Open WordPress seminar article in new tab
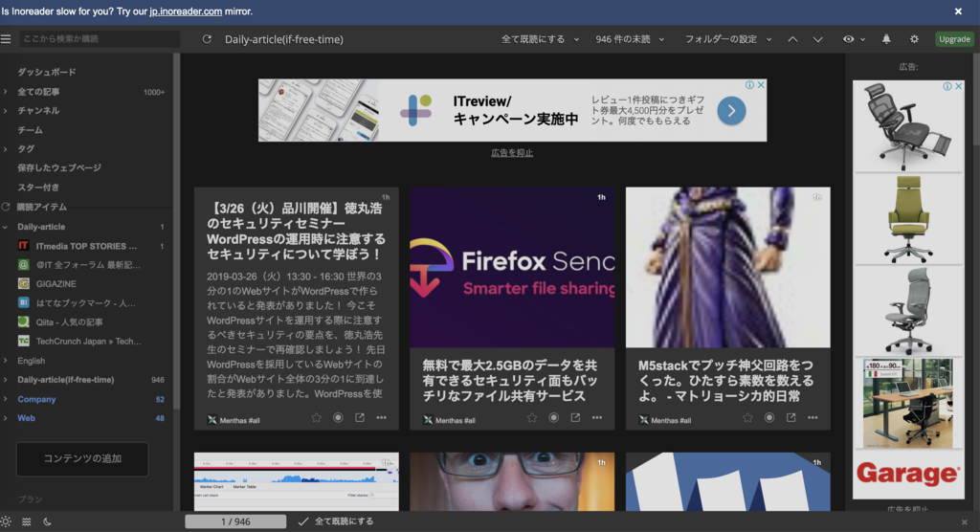Screen dimensions: 980x532 tap(360, 417)
